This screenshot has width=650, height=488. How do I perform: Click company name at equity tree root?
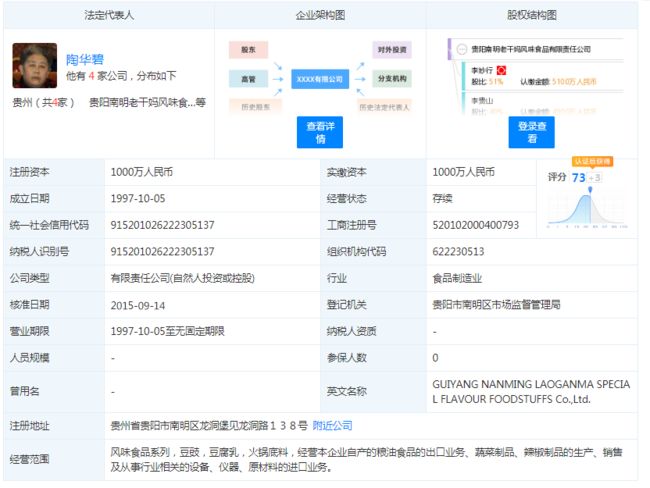pyautogui.click(x=531, y=49)
